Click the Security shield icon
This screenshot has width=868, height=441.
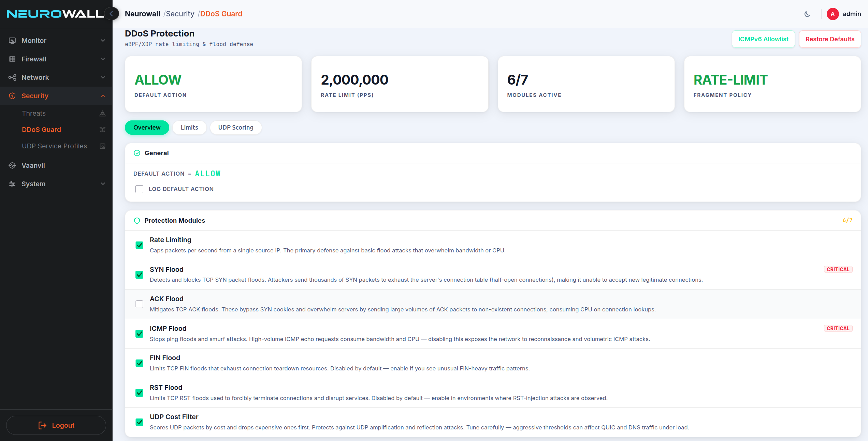12,96
